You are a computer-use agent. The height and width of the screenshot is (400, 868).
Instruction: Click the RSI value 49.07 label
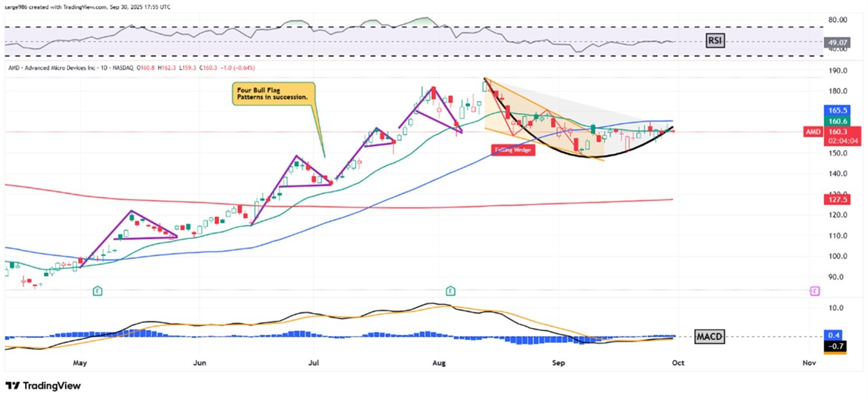pos(835,42)
